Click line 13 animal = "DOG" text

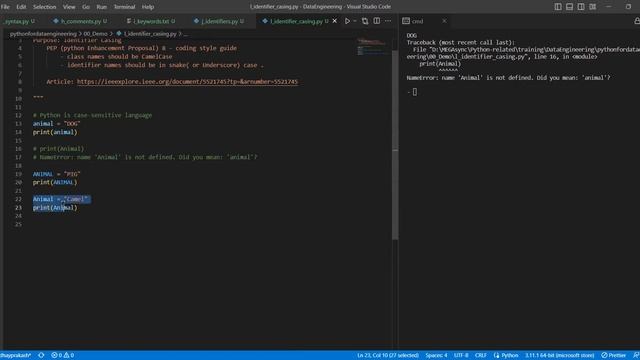pos(57,124)
